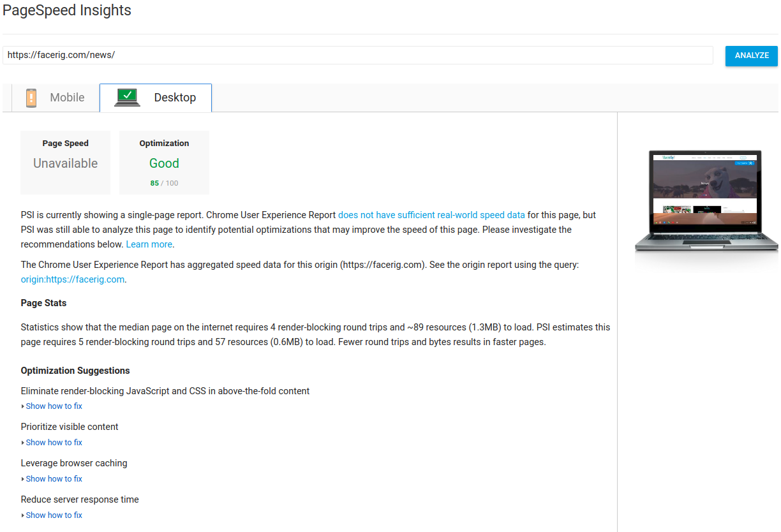Screen dimensions: 781x532
Task: Click the Optimization 'Good' score card
Action: pos(164,163)
